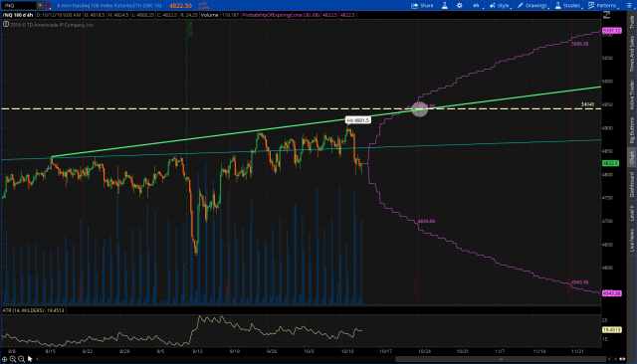
Task: Open the flask Edit Studies icon
Action: point(445,5)
